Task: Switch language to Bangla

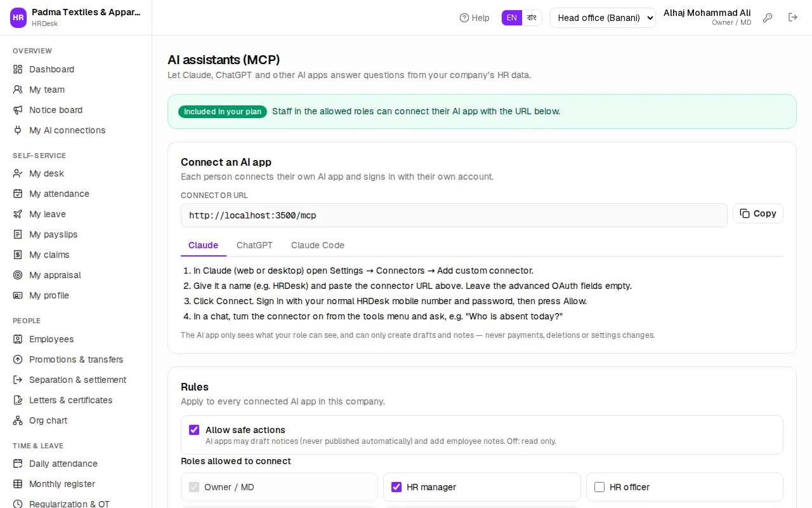Action: point(532,18)
